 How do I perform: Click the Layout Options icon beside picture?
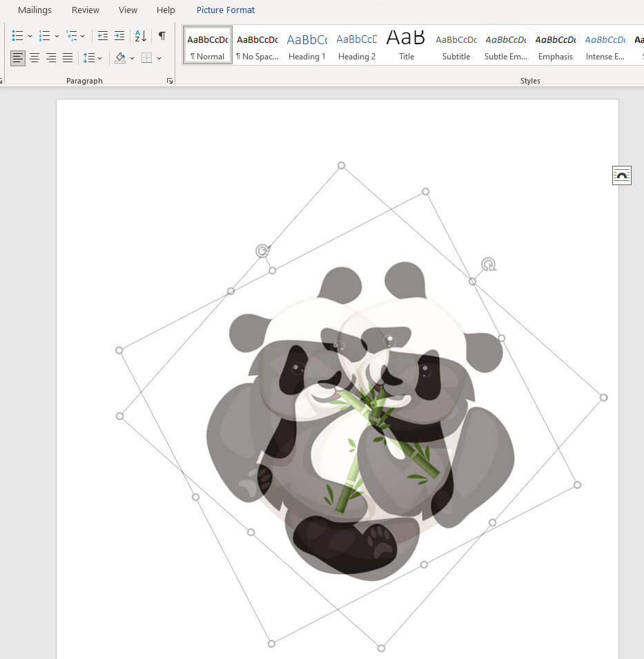point(621,175)
